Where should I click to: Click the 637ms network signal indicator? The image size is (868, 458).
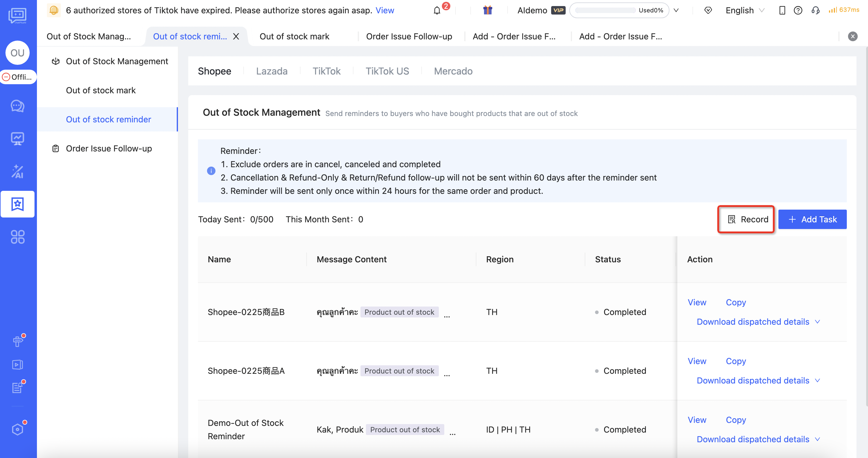(844, 10)
